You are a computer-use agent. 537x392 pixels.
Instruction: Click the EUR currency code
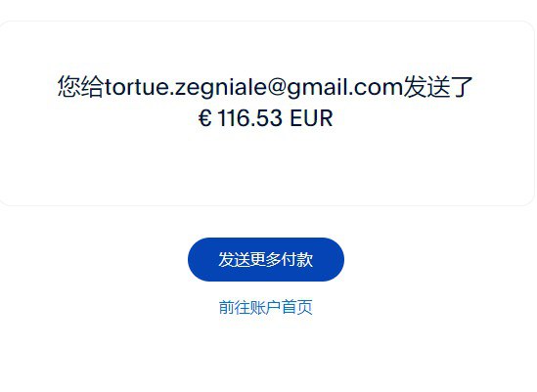click(311, 118)
